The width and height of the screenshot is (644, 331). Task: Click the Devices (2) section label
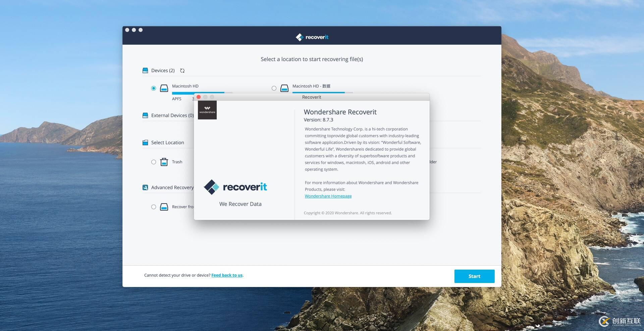click(x=163, y=70)
